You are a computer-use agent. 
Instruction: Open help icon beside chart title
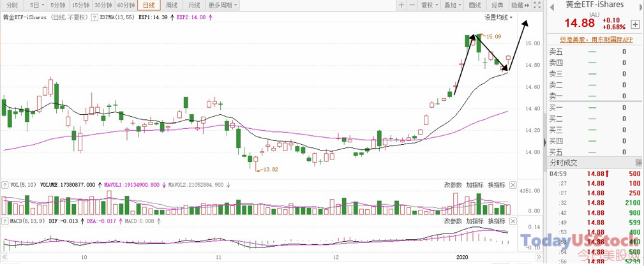tap(94, 18)
